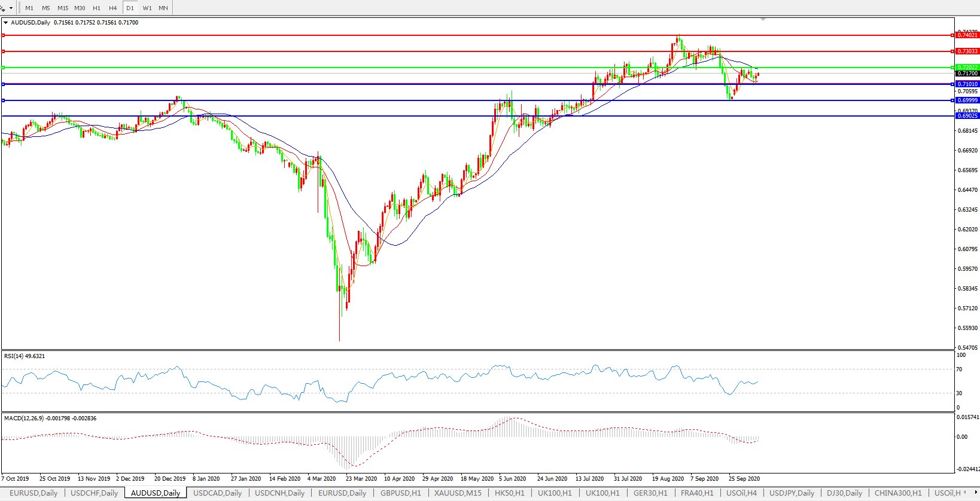Switch chart to H4 timeframe
Screen dimensions: 980x501
[113, 8]
